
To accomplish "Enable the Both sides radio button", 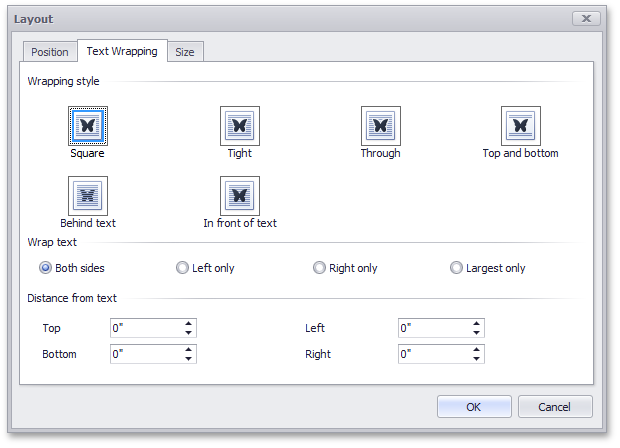I will pos(45,268).
